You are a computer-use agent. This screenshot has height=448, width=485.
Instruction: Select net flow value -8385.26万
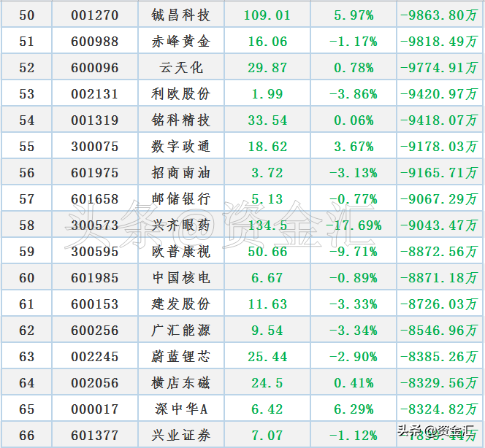click(439, 357)
